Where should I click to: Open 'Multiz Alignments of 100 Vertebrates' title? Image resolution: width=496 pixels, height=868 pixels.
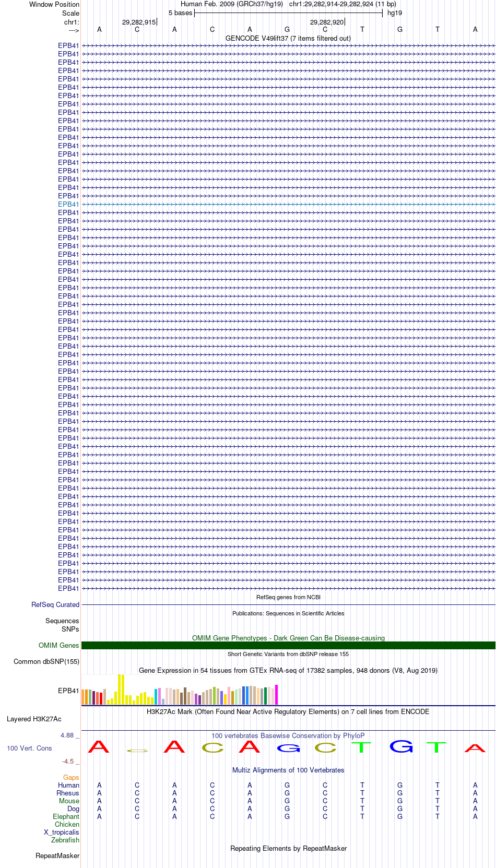click(288, 770)
